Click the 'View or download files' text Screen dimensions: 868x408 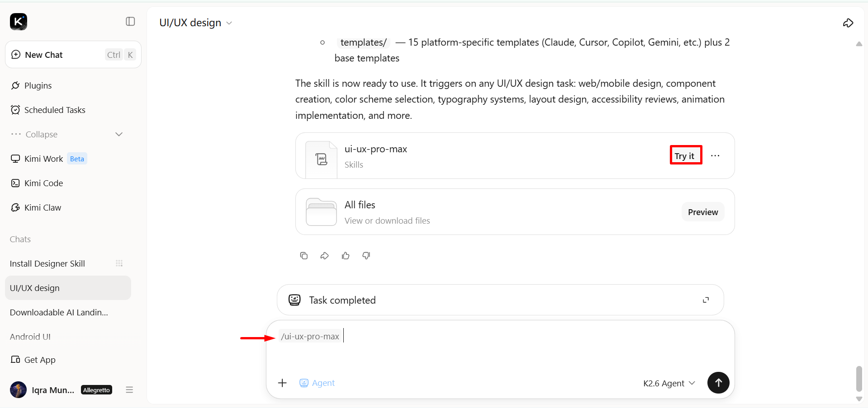tap(387, 220)
